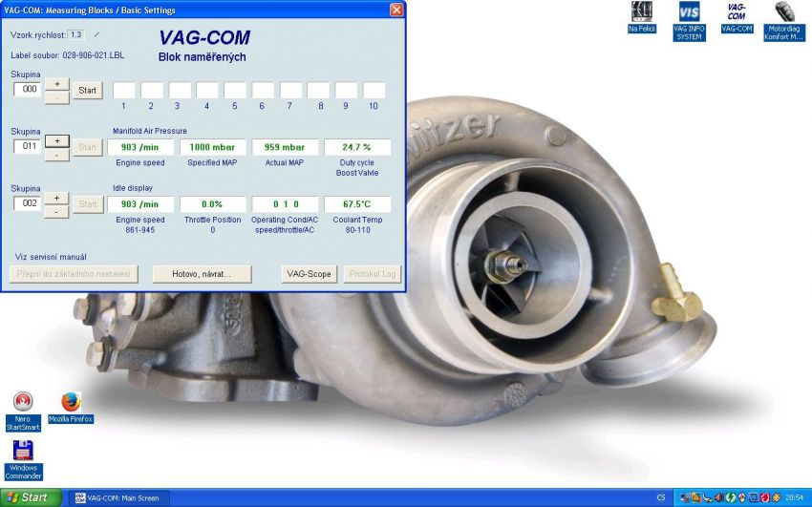Image resolution: width=812 pixels, height=507 pixels.
Task: Open the VAG-Scope button
Action: [309, 274]
